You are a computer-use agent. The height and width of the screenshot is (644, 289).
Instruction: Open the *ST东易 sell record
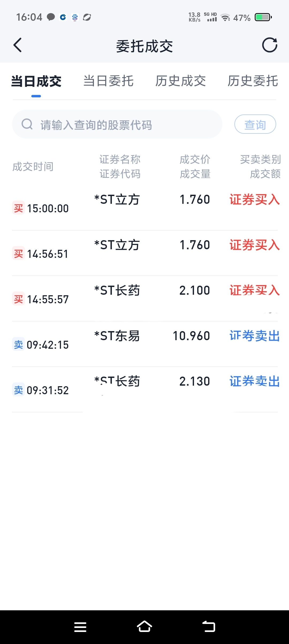pyautogui.click(x=117, y=336)
